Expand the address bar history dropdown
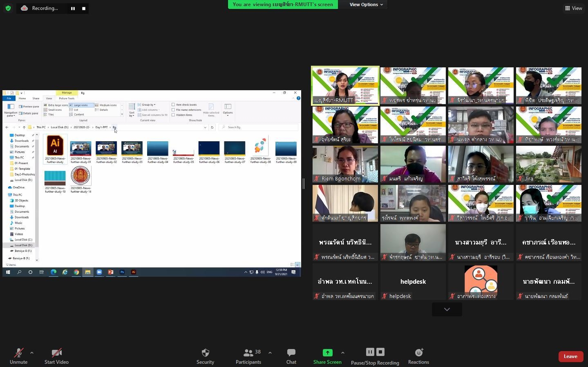The width and height of the screenshot is (588, 367). click(x=205, y=127)
